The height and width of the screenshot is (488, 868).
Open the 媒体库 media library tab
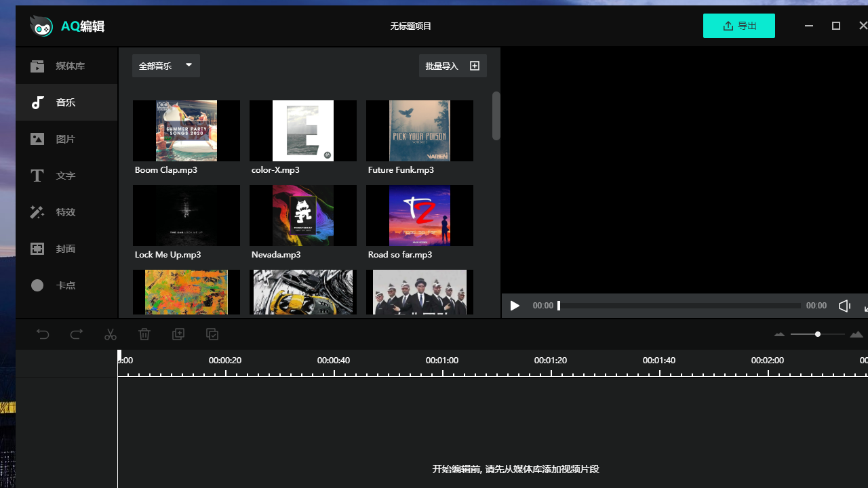66,66
